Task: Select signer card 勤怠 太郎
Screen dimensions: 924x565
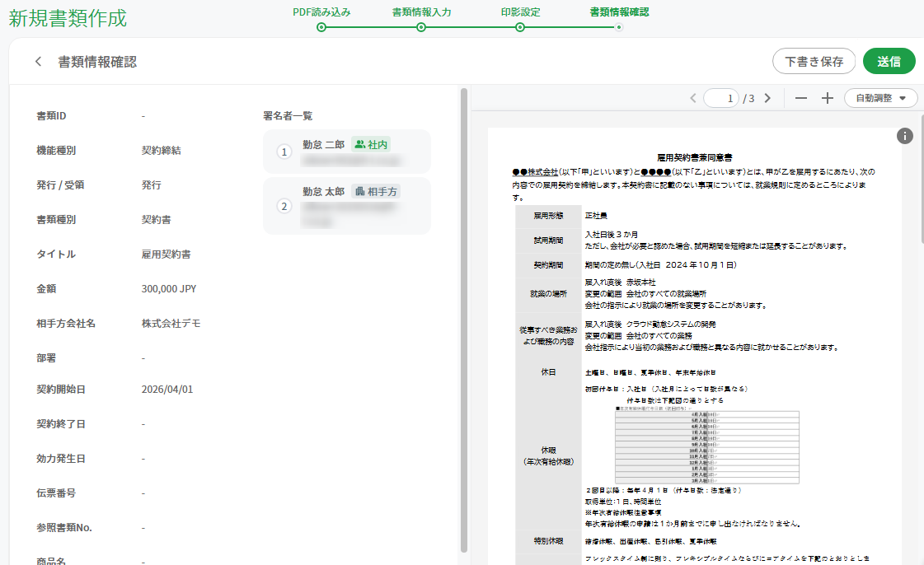Action: [346, 206]
